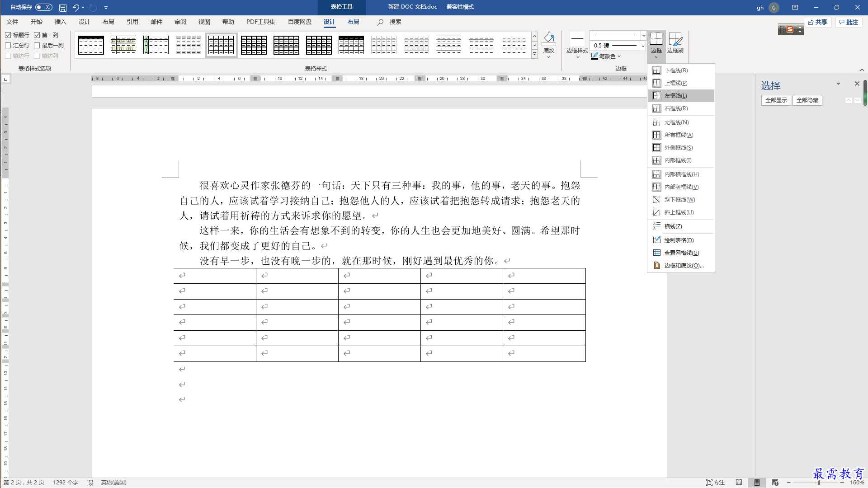The height and width of the screenshot is (488, 868).
Task: Apply Diagonal Up Border (斜上框线)
Action: point(681,212)
